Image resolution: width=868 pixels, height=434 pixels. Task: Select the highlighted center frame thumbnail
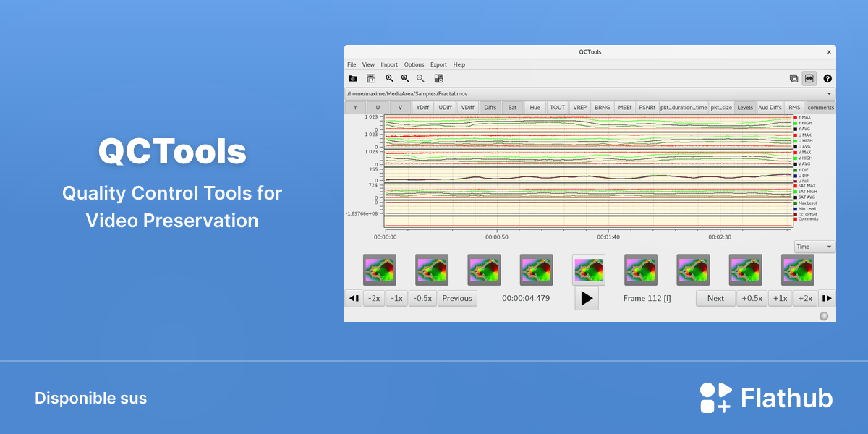(x=589, y=270)
